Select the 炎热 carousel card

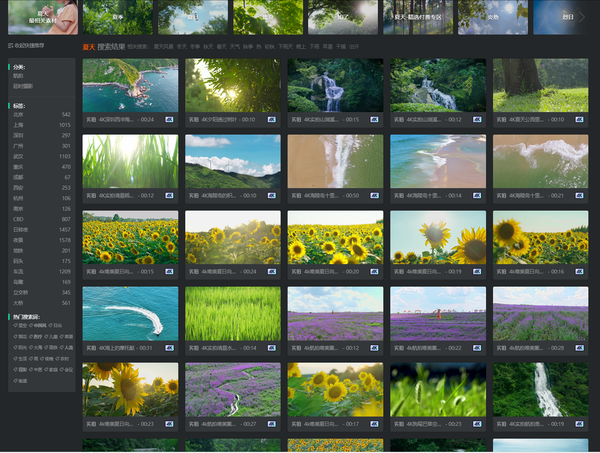[493, 17]
